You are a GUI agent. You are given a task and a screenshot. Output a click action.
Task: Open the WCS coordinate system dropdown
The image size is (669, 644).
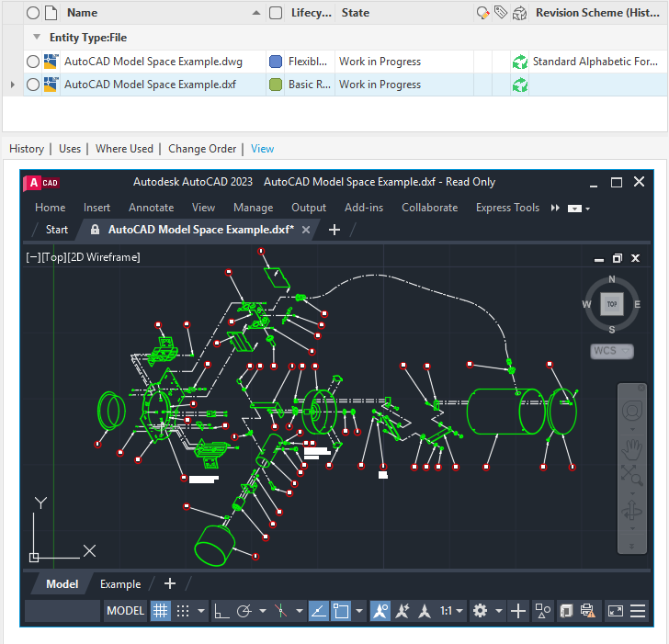pos(612,351)
